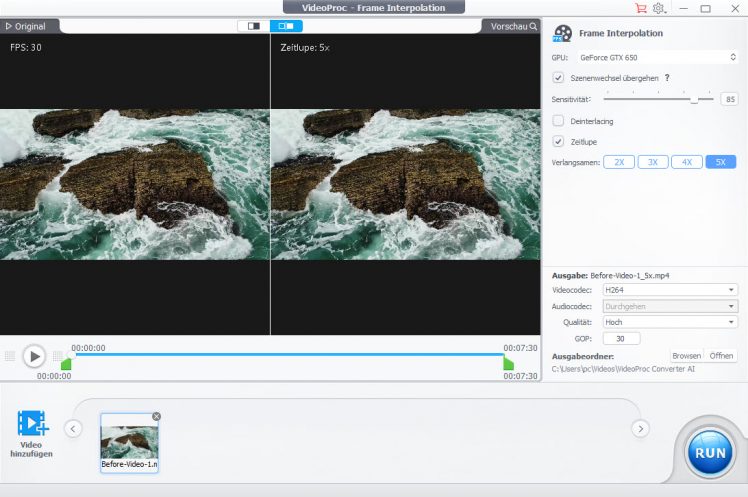Toggle the Szenenwechsel übergehen checkbox

tap(558, 77)
